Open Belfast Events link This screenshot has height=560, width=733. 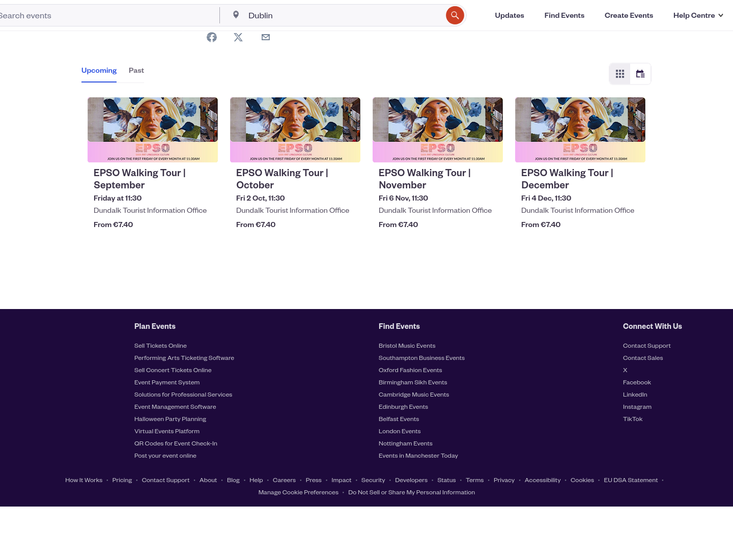point(399,419)
